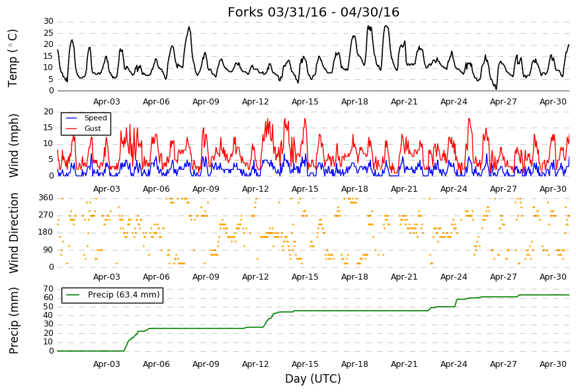Viewport: 576px width, 392px height.
Task: Click Apr-24 tick under wind direction chart
Action: click(454, 277)
